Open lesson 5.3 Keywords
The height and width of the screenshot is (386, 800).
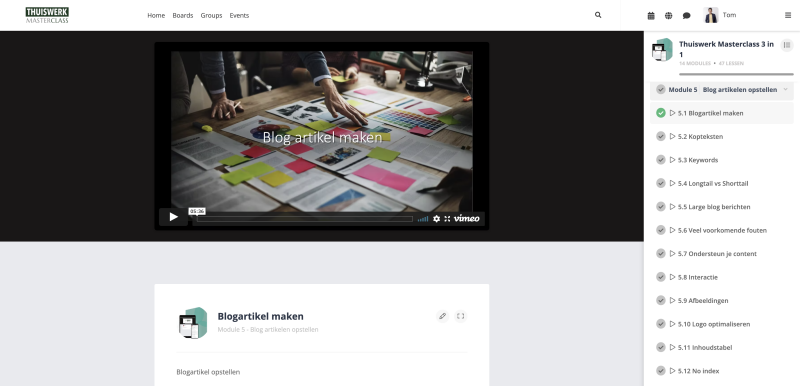tap(697, 160)
